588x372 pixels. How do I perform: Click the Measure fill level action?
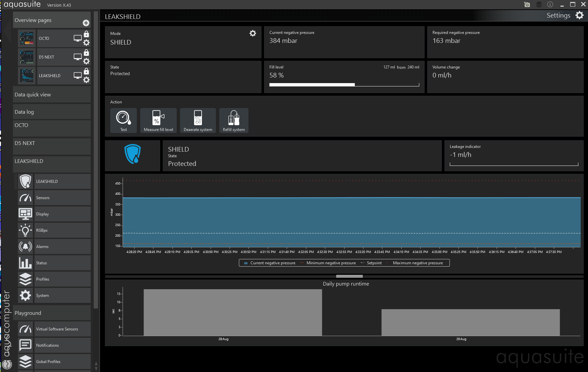tap(158, 120)
